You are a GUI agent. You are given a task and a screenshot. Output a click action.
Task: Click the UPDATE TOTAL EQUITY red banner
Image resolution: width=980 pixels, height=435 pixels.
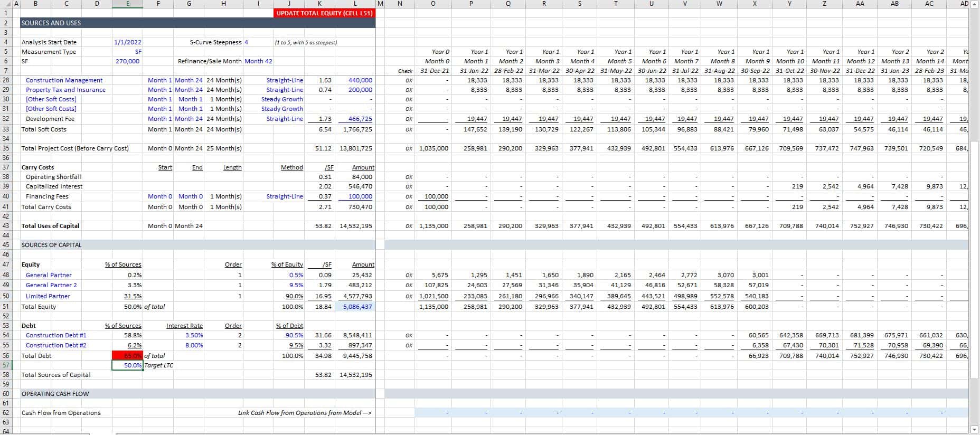(x=324, y=13)
